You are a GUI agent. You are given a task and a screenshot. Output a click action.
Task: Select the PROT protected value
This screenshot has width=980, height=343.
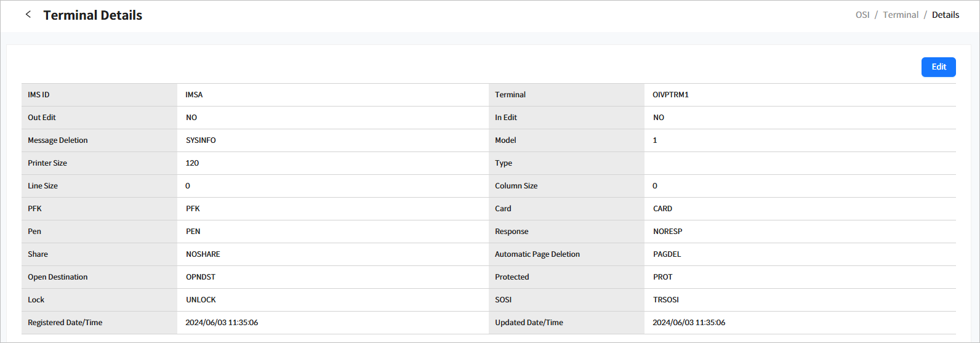(662, 277)
